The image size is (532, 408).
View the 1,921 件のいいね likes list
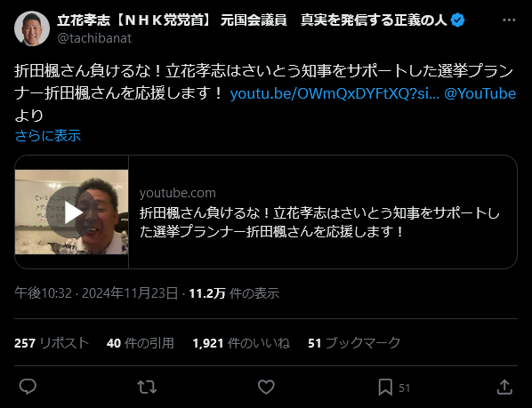pos(241,343)
